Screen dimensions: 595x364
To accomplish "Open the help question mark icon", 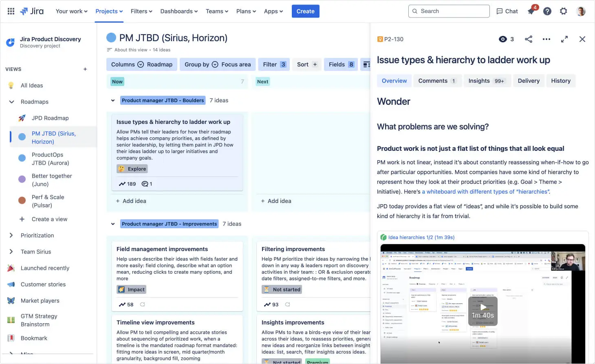I will point(547,11).
